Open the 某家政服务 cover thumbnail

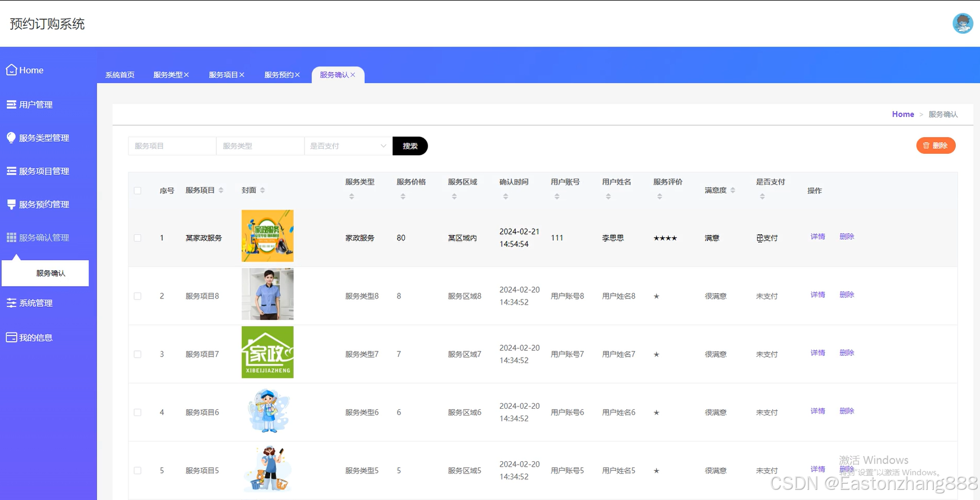click(x=268, y=236)
